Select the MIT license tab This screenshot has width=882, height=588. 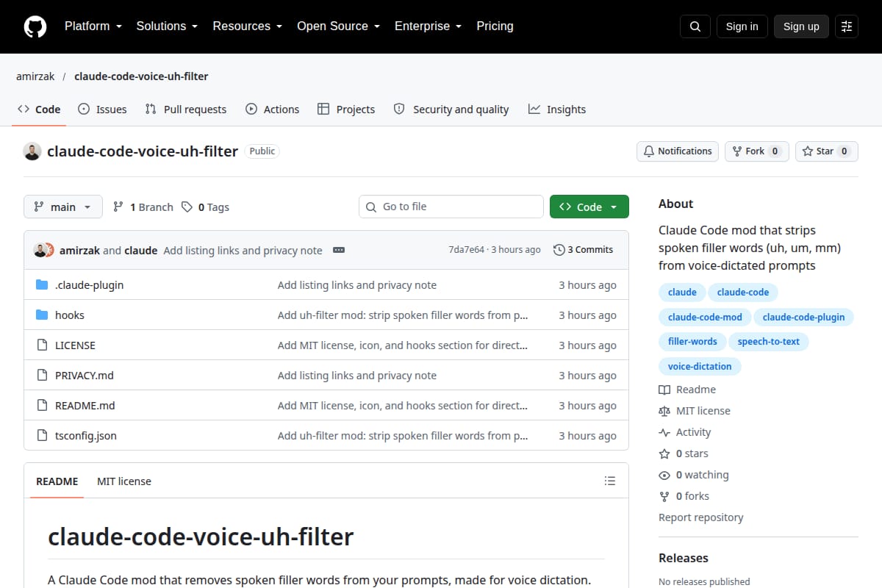[x=124, y=481]
